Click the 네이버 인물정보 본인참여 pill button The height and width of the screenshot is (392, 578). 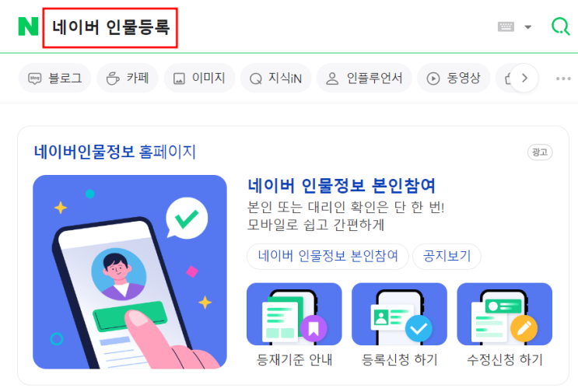pos(328,256)
